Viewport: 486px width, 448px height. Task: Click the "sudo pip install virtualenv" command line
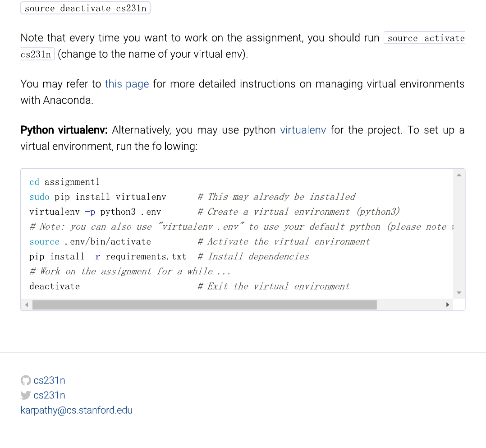pos(98,197)
